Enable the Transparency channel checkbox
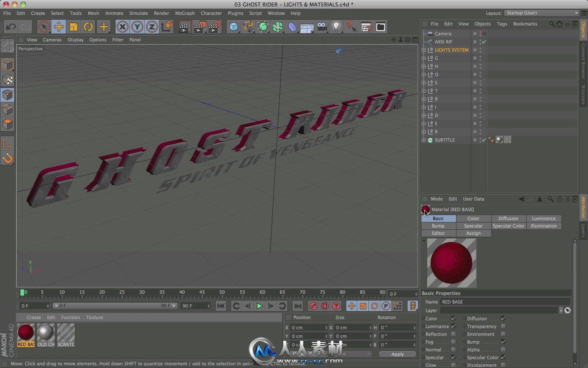Image resolution: width=588 pixels, height=368 pixels. pyautogui.click(x=503, y=326)
